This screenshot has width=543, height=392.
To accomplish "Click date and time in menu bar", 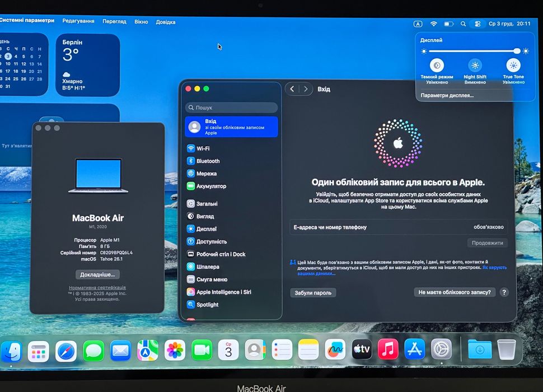I will tap(509, 24).
